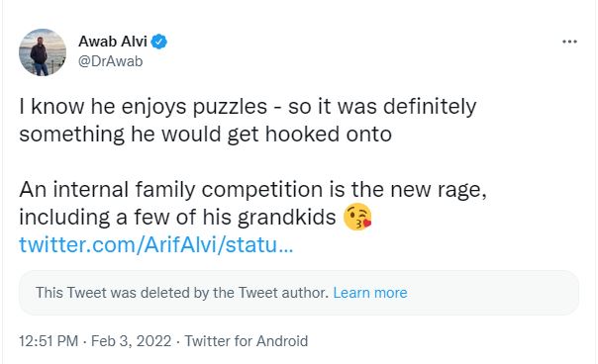Click the 'An internal family competition' sentence
Viewport: 598px width, 364px height.
tap(252, 203)
